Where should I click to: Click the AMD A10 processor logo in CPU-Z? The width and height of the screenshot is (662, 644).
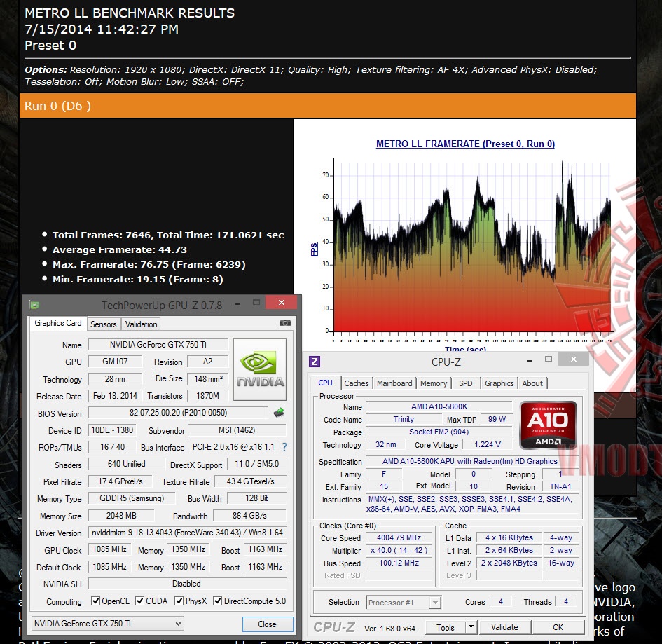tap(548, 425)
